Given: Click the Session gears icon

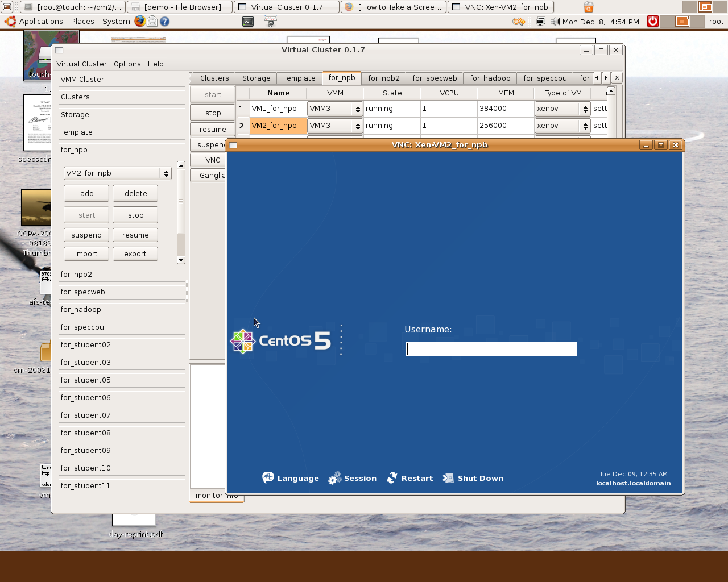Looking at the screenshot, I should point(335,478).
